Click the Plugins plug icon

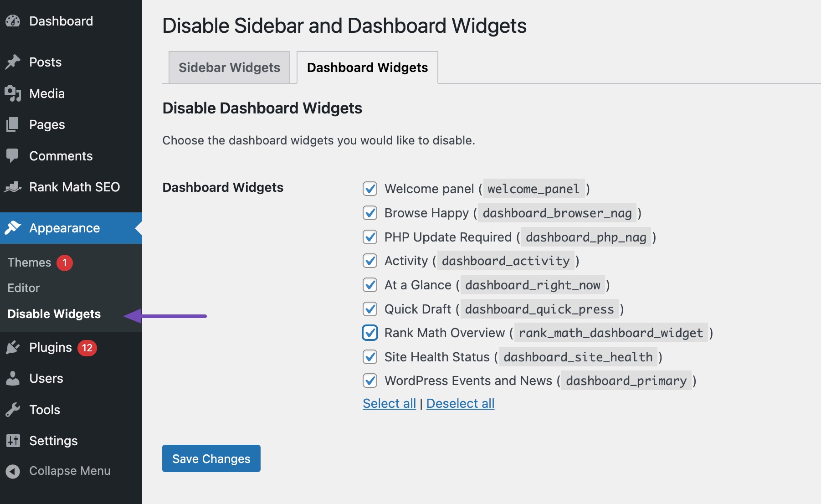click(13, 347)
